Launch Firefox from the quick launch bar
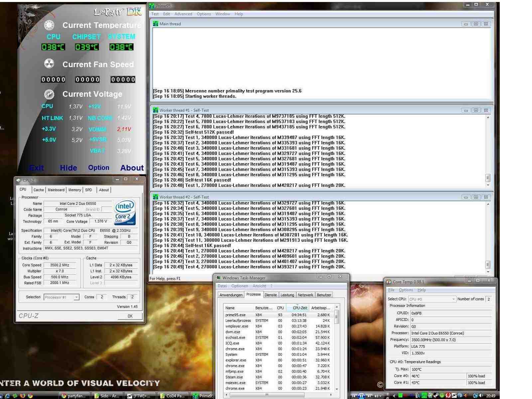 click(x=23, y=396)
